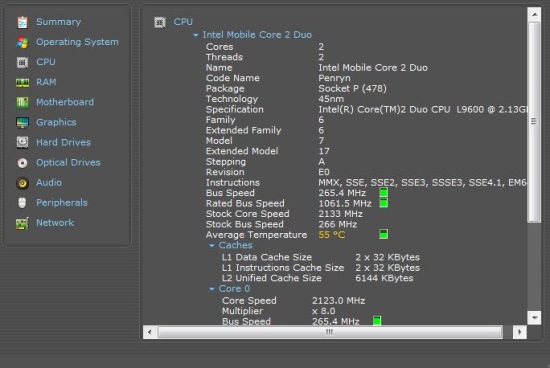Click the L1 Instructions Cache Size label
The width and height of the screenshot is (550, 368).
[283, 268]
